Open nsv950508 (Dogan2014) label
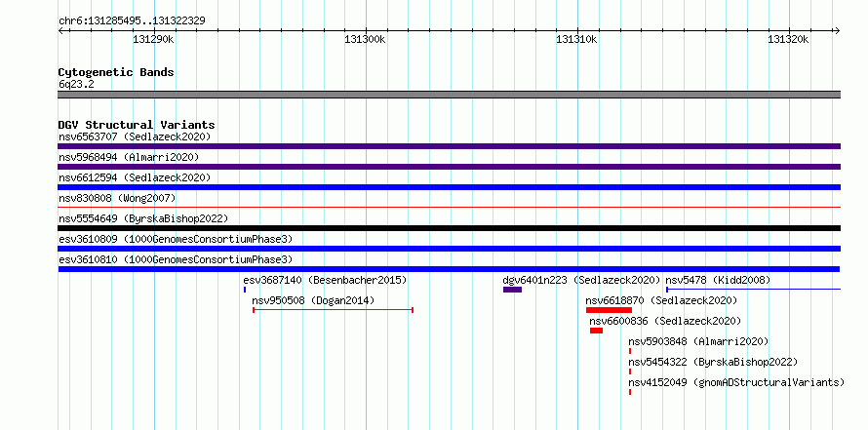This screenshot has width=868, height=430. 313,300
